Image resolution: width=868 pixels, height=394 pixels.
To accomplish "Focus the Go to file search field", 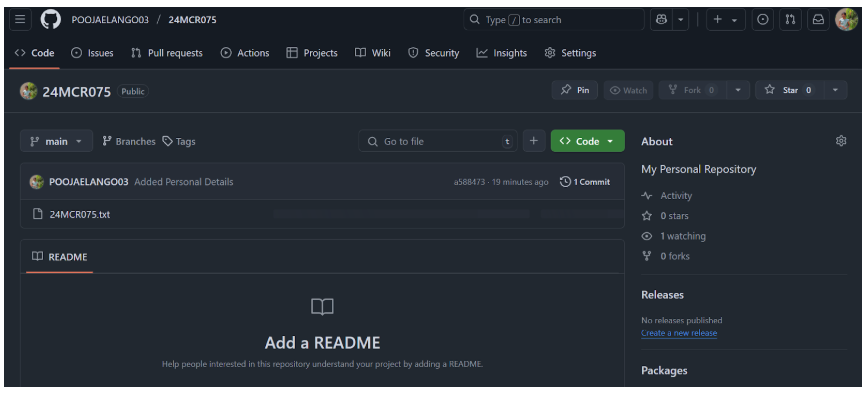I will (437, 141).
